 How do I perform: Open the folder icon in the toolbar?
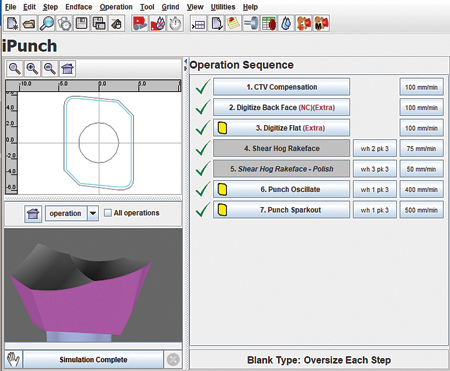pyautogui.click(x=29, y=24)
